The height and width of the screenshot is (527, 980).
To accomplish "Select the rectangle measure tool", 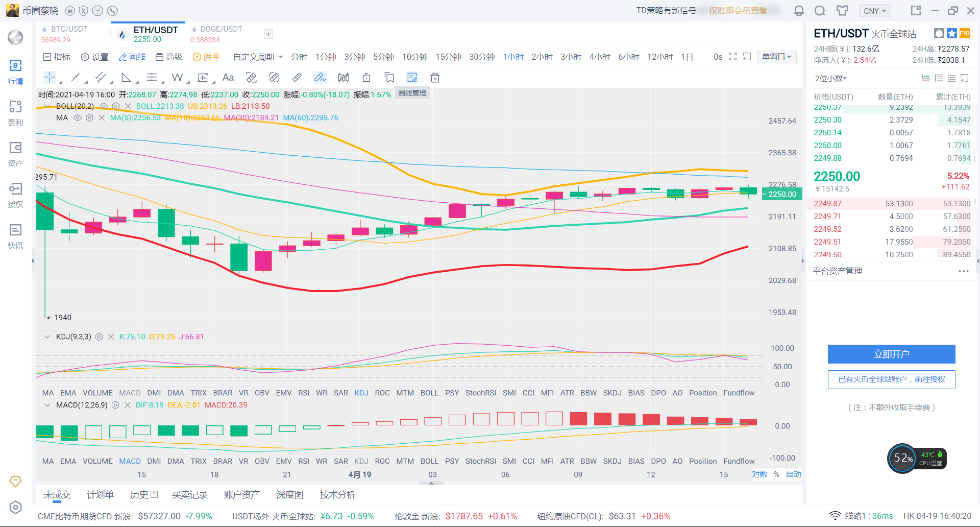I will [203, 78].
